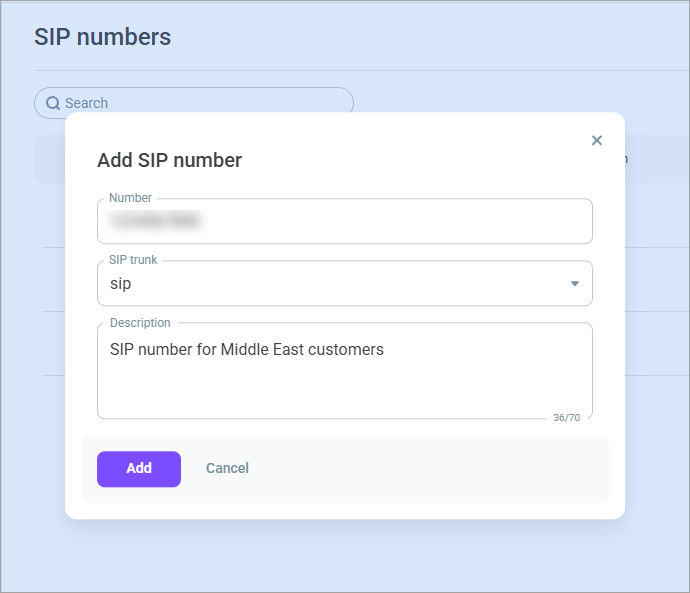Click the 'Add SIP number' dialog title
Image resolution: width=690 pixels, height=593 pixels.
169,160
